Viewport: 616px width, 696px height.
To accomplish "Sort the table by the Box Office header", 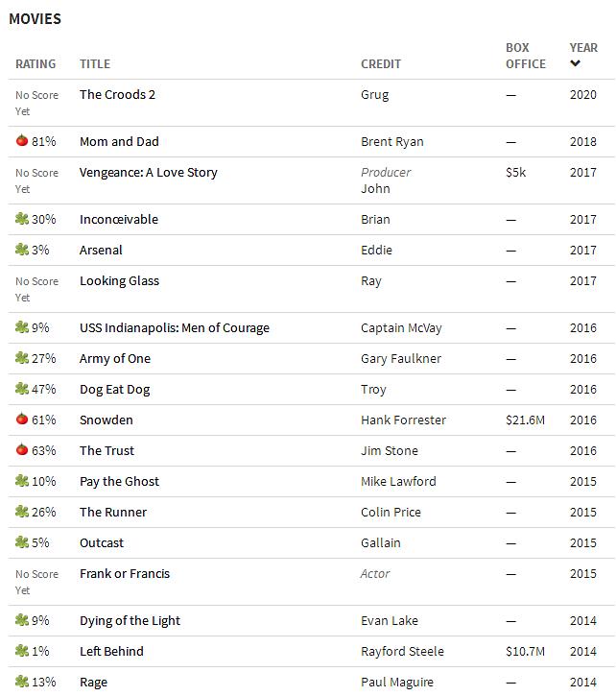I will pos(526,56).
